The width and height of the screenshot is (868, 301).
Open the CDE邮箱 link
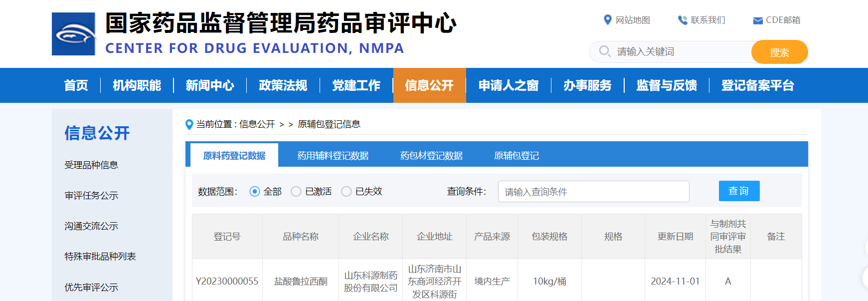[x=783, y=20]
